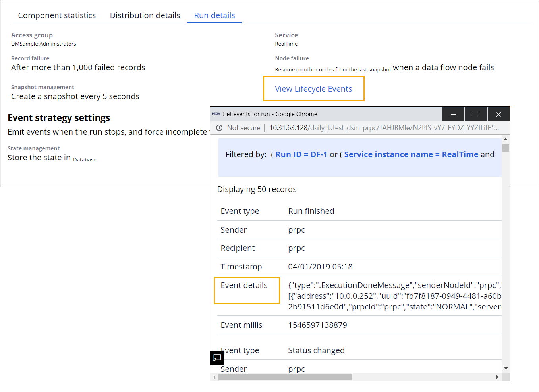
Task: Click the vertical scrollbar up arrow
Action: [506, 139]
